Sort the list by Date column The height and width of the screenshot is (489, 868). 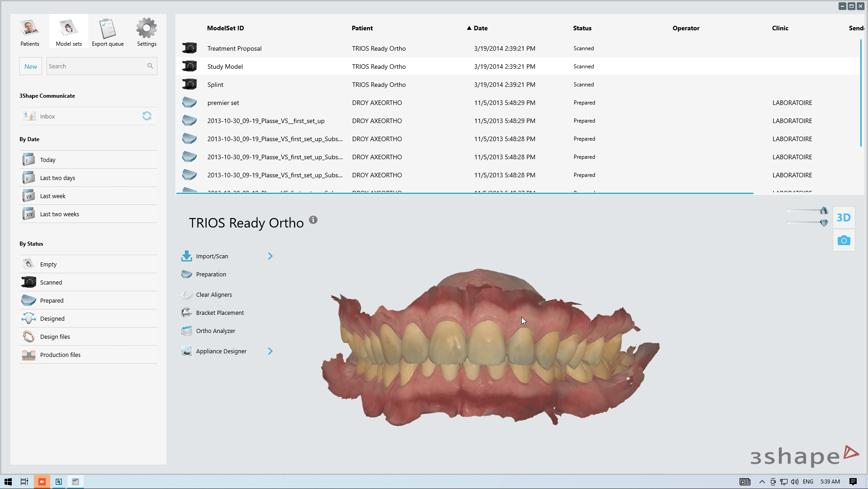coord(480,28)
